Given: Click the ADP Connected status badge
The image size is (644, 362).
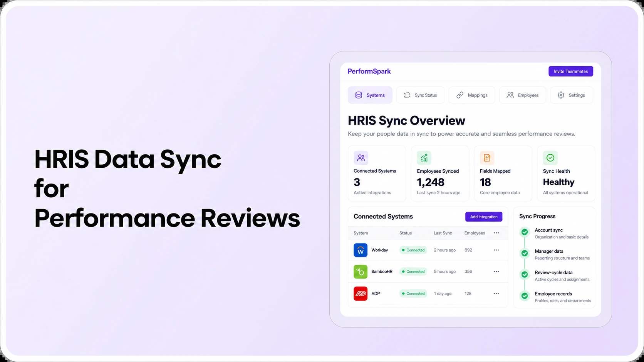Looking at the screenshot, I should (413, 294).
